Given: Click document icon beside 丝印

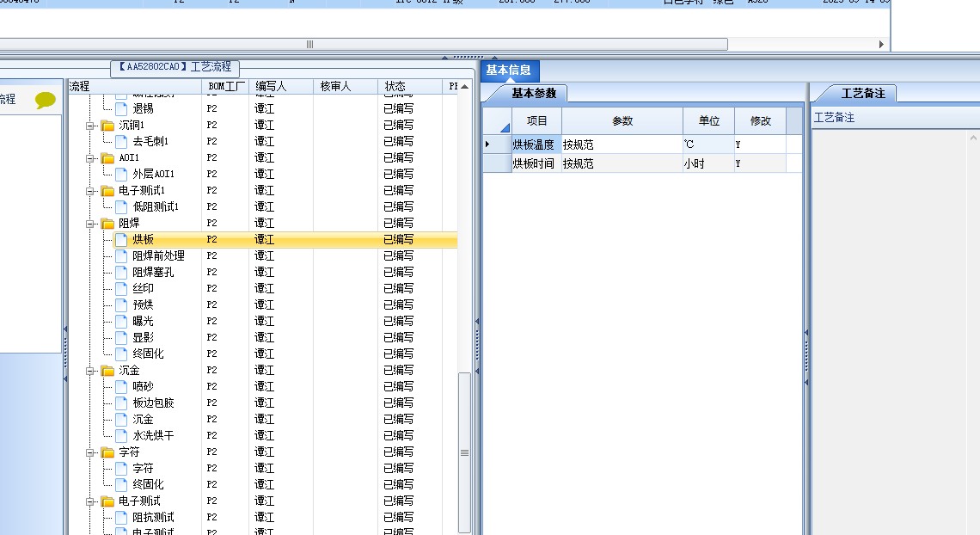Looking at the screenshot, I should [x=121, y=288].
